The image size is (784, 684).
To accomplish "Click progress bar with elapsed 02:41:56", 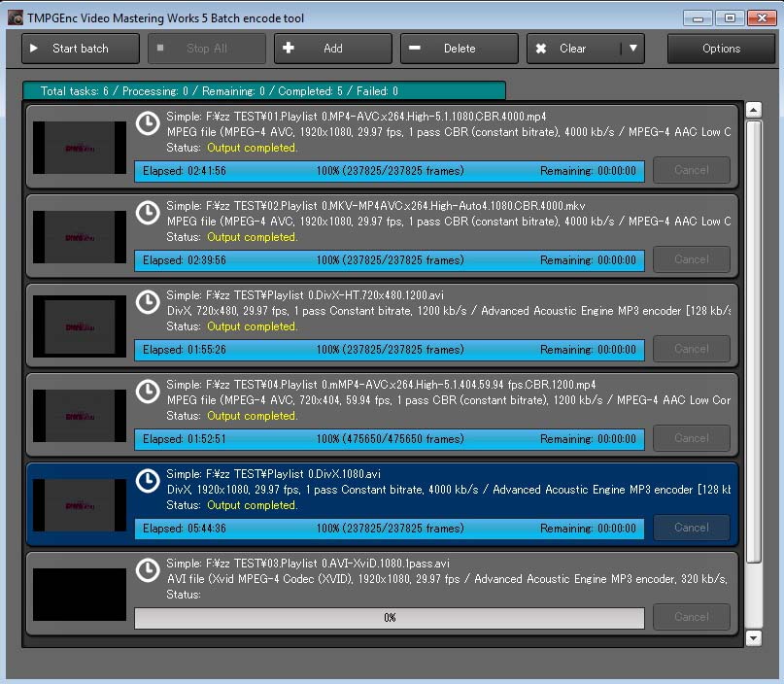I will (x=390, y=171).
